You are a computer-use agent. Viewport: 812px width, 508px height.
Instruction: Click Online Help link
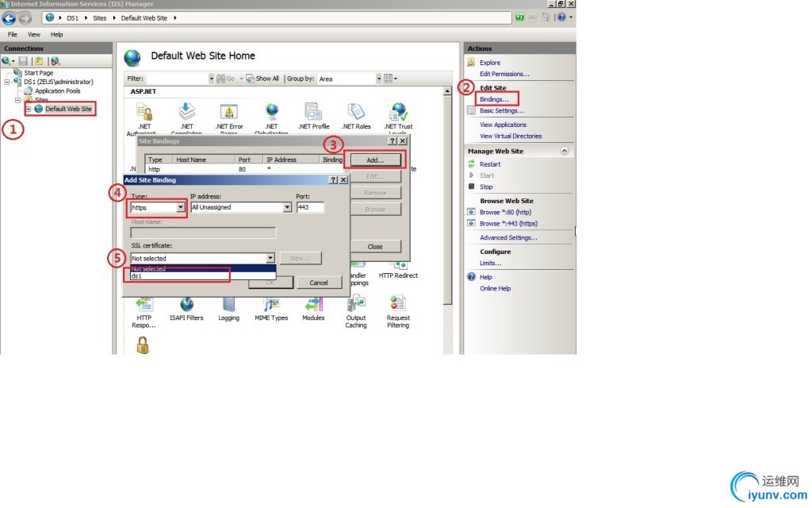[495, 288]
